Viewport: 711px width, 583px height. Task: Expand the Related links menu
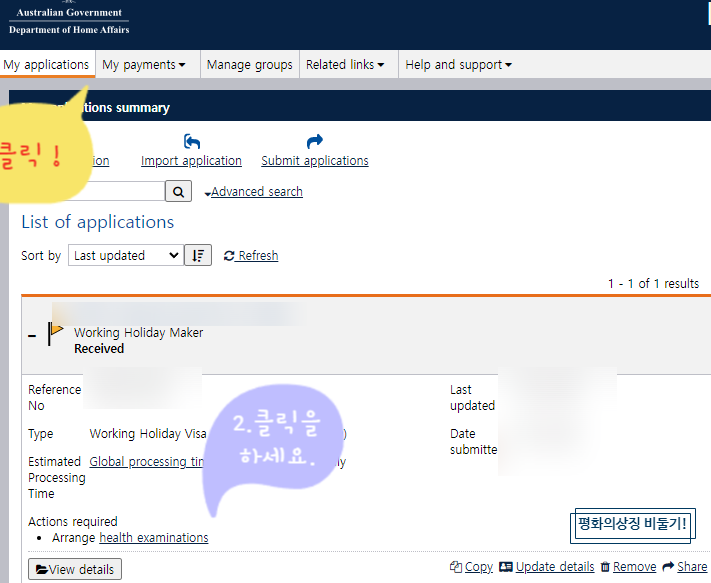point(345,64)
